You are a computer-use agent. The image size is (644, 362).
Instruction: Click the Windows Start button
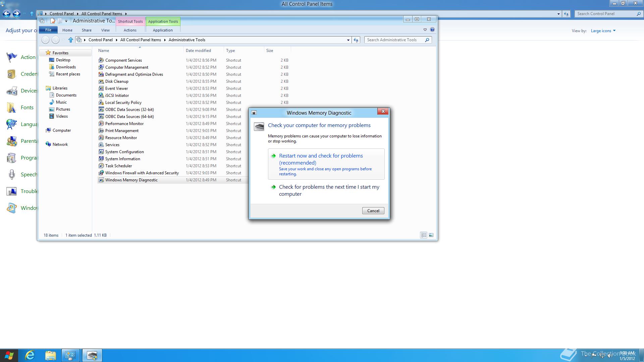coord(9,355)
